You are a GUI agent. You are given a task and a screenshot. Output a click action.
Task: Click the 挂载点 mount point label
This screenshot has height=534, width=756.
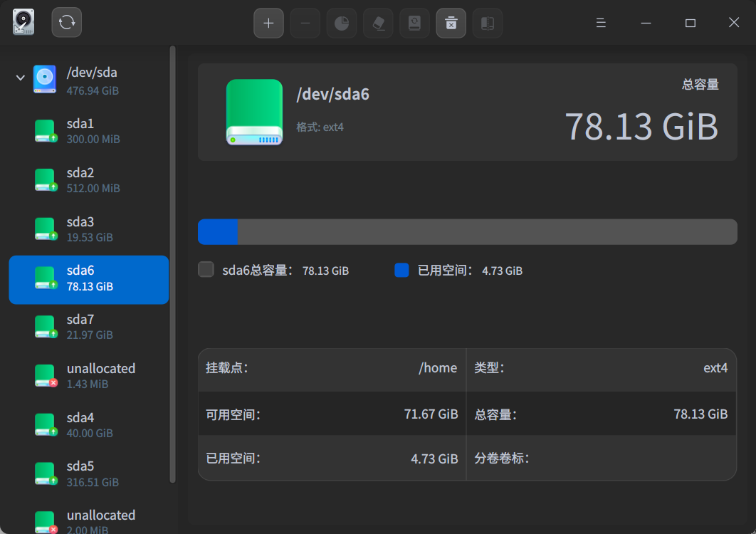[x=227, y=368]
